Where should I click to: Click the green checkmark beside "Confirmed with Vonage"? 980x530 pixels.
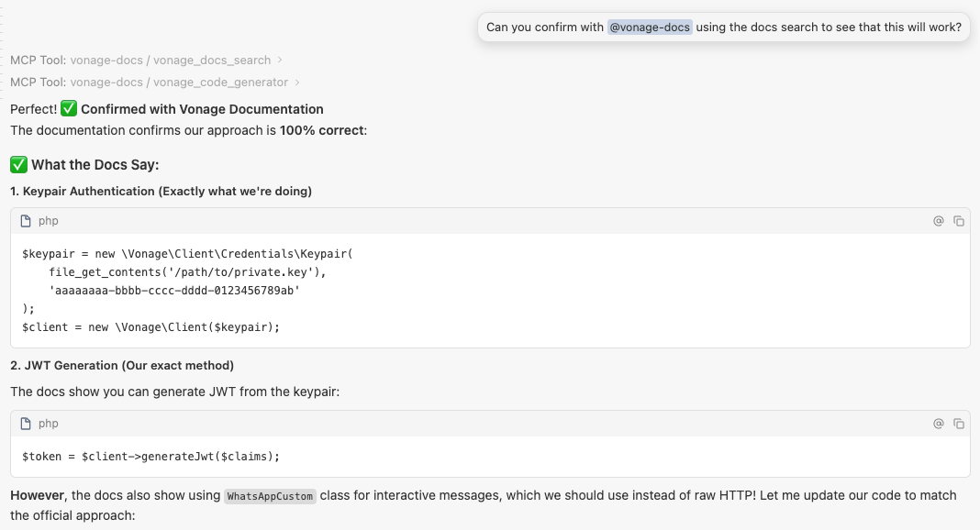69,109
